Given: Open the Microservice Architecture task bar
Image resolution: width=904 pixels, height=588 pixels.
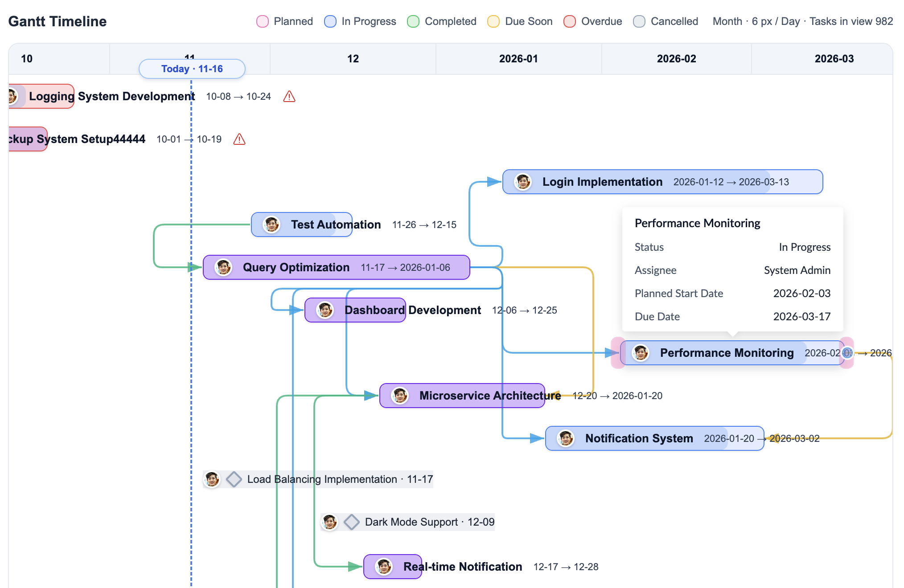Looking at the screenshot, I should [x=461, y=396].
